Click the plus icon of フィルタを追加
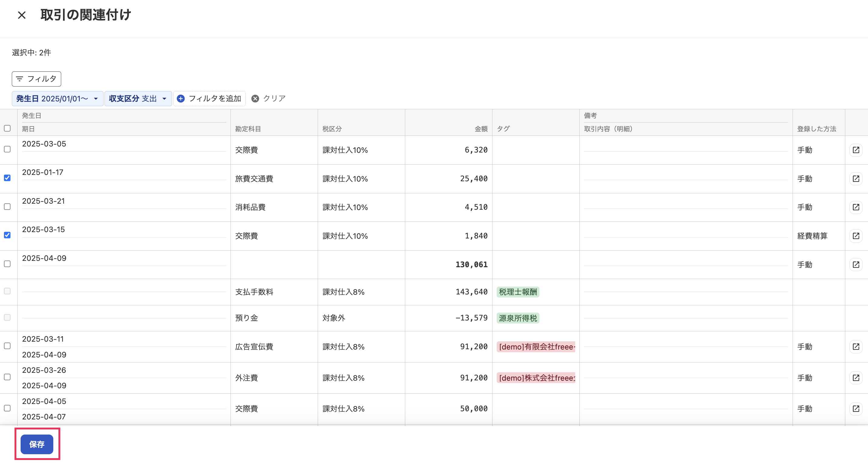This screenshot has width=868, height=463. click(181, 99)
